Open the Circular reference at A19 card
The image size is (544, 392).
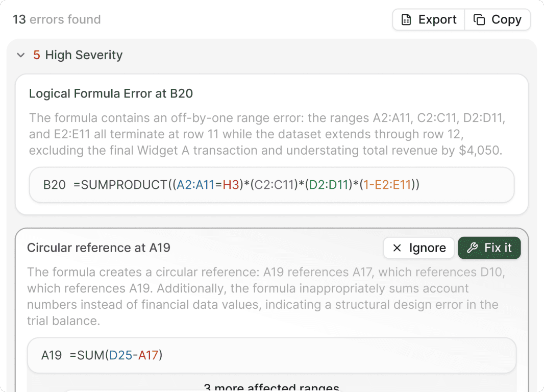[99, 248]
